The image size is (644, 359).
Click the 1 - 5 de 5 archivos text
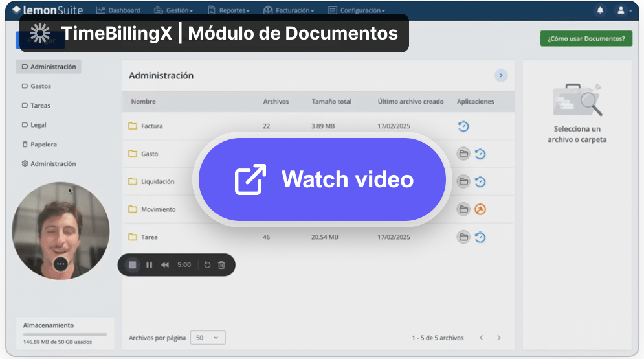click(x=438, y=338)
